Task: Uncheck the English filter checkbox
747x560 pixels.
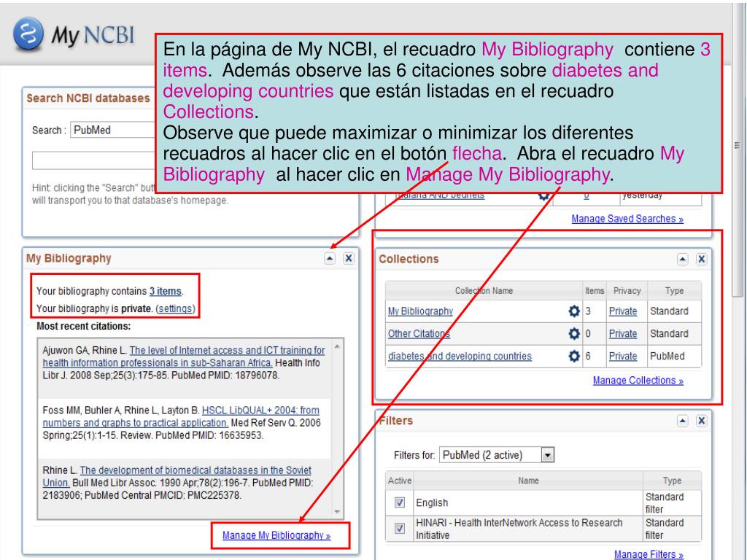Action: (400, 502)
